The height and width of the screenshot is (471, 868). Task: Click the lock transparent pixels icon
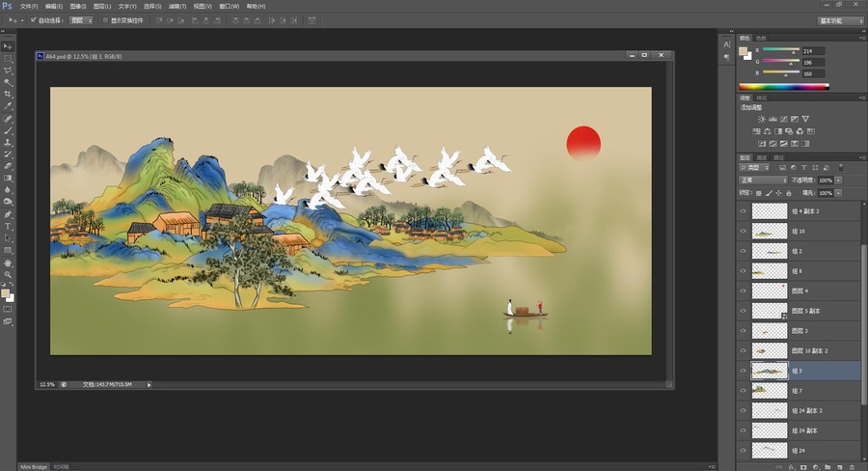click(x=758, y=193)
